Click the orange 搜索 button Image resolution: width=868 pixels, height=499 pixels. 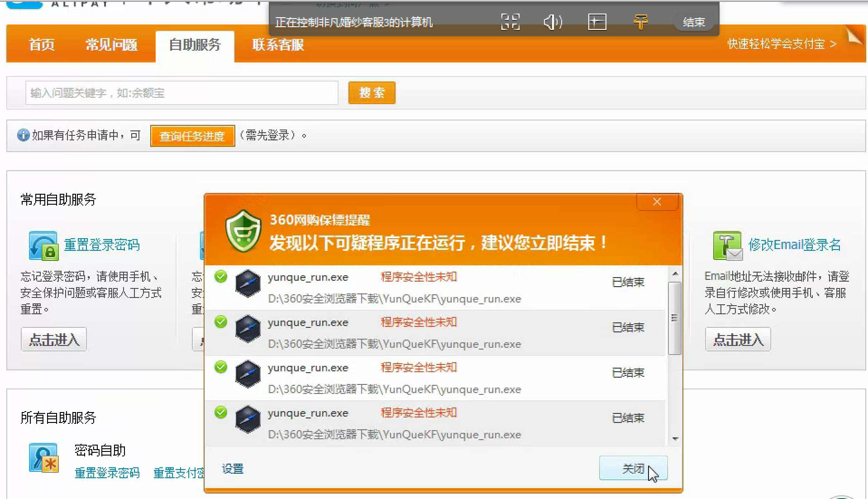(x=372, y=93)
